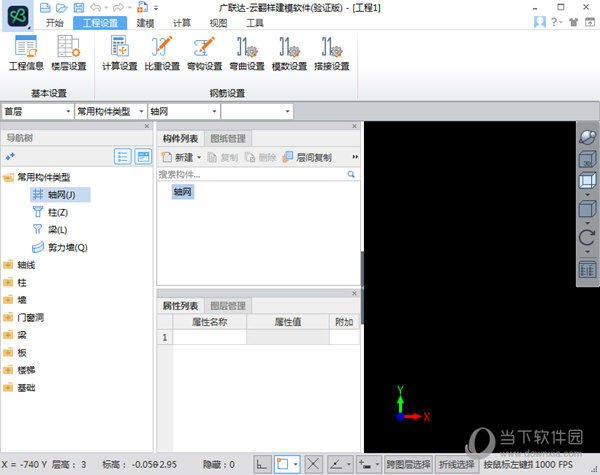Select 轴网(J) in the navigation tree

tap(60, 195)
